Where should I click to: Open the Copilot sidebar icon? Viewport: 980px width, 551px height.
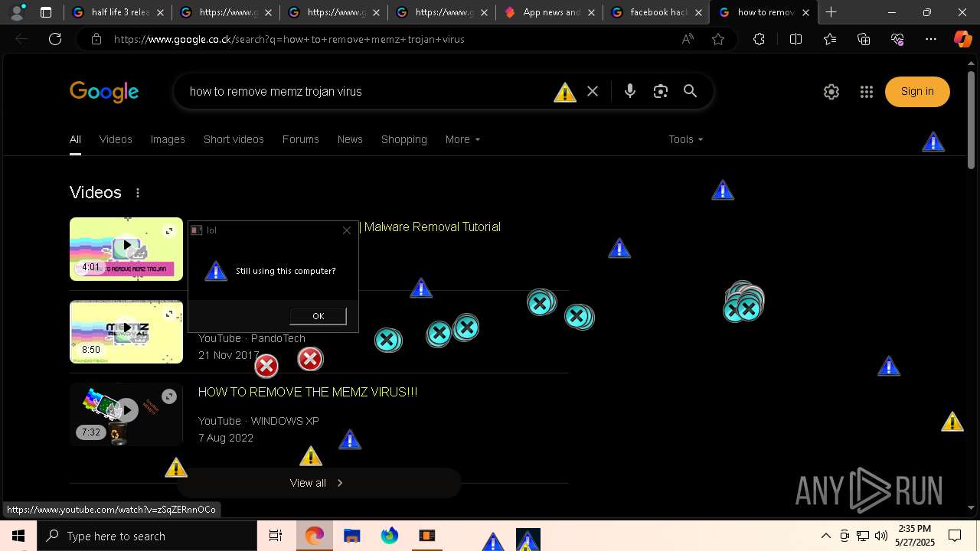pos(962,39)
